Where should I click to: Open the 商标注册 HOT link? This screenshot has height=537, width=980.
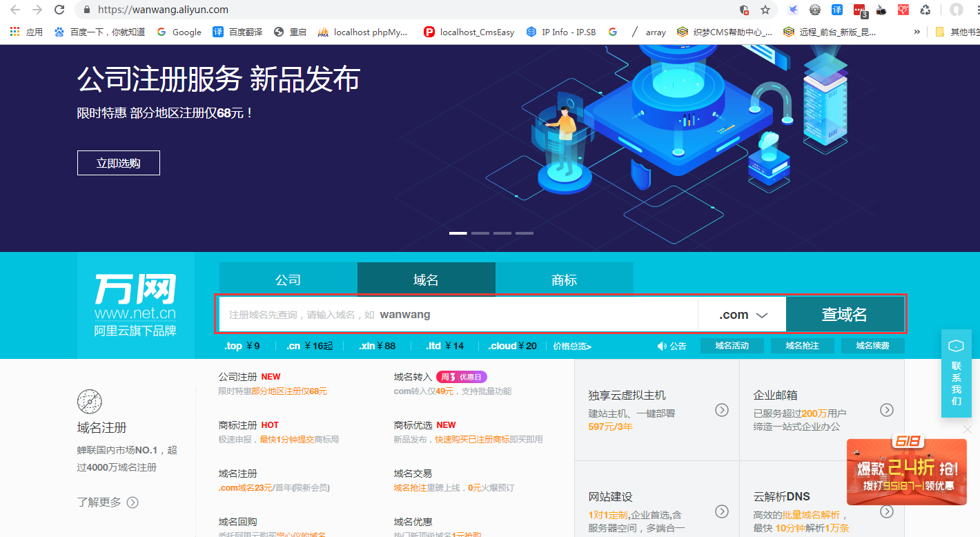[248, 424]
